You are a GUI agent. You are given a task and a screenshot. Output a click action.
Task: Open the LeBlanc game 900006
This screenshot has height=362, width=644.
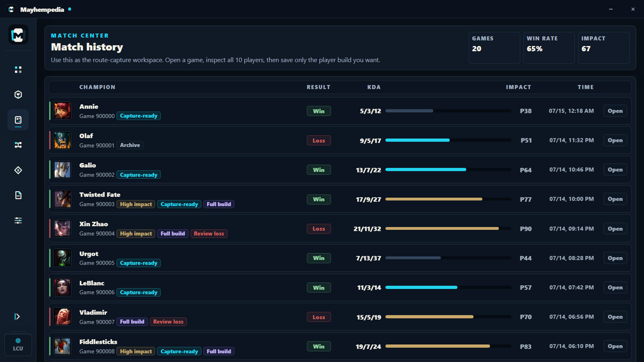coord(615,288)
